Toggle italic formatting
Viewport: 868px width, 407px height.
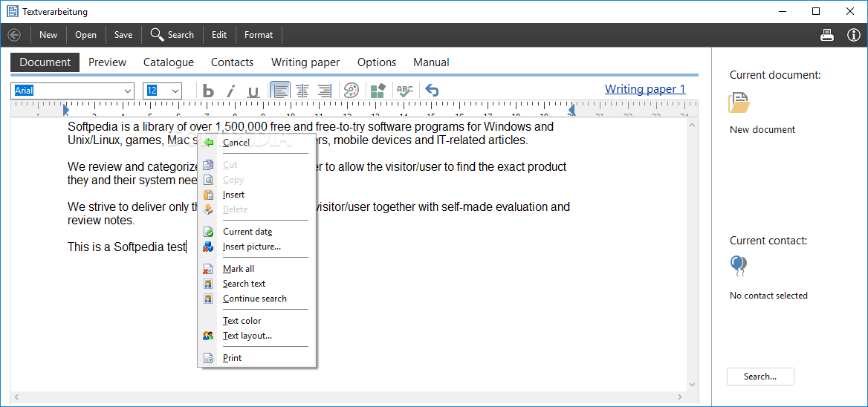click(231, 91)
